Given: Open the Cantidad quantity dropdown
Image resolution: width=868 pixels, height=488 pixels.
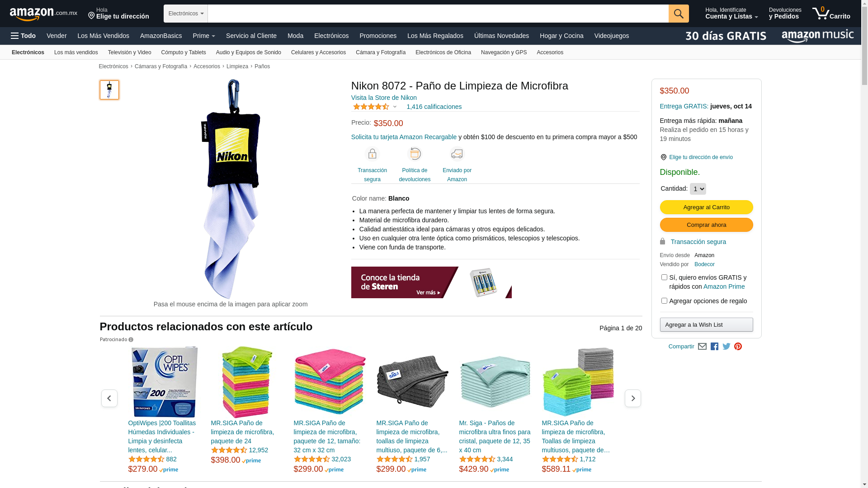Looking at the screenshot, I should (x=698, y=189).
